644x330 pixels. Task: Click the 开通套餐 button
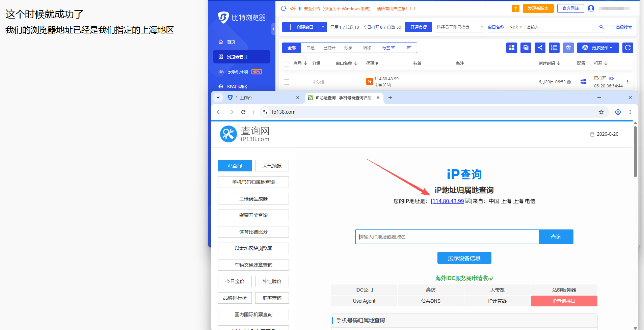(x=419, y=27)
